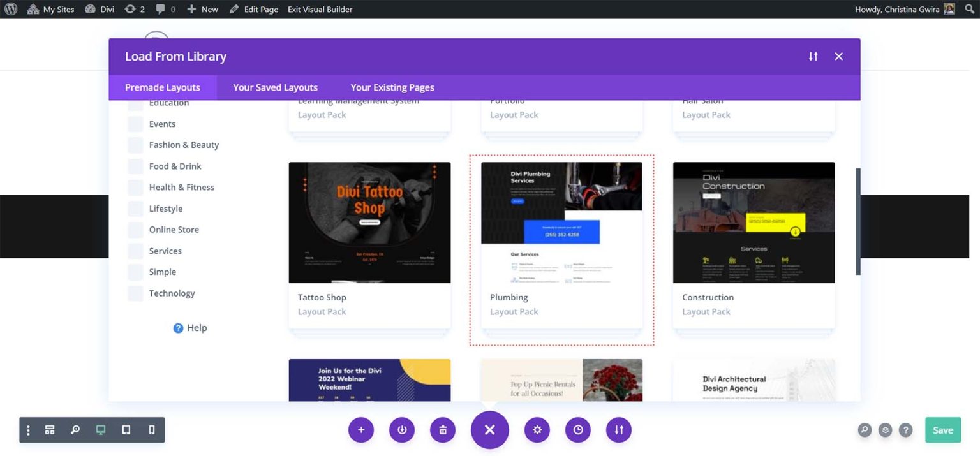Screen dimensions: 980x456
Task: Open the New menu in admin bar
Action: click(202, 9)
